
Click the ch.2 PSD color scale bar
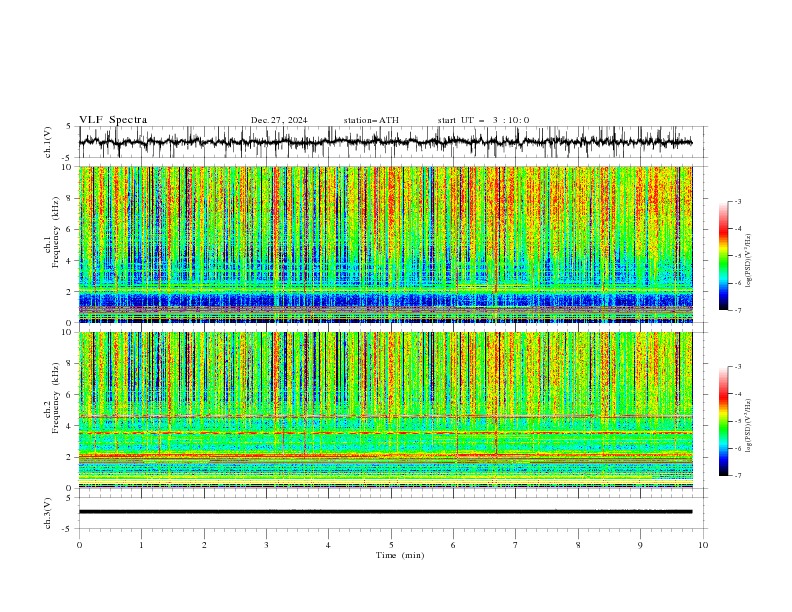[724, 421]
